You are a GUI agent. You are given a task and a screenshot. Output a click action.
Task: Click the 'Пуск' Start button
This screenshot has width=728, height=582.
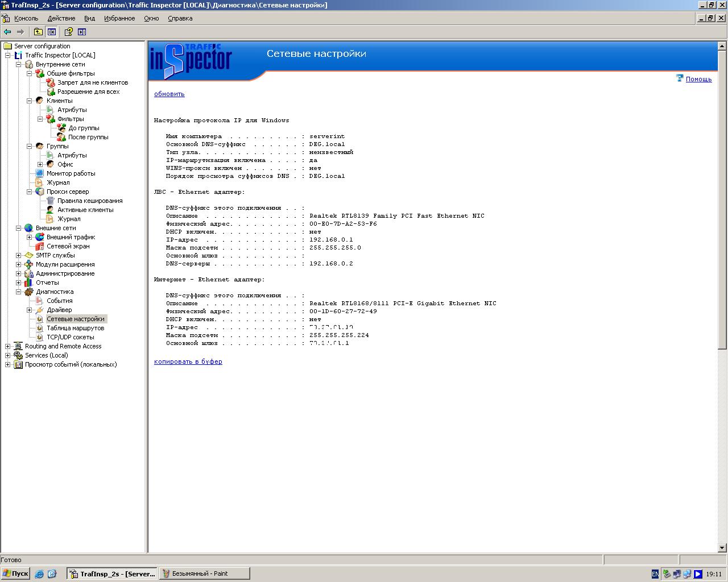click(15, 573)
